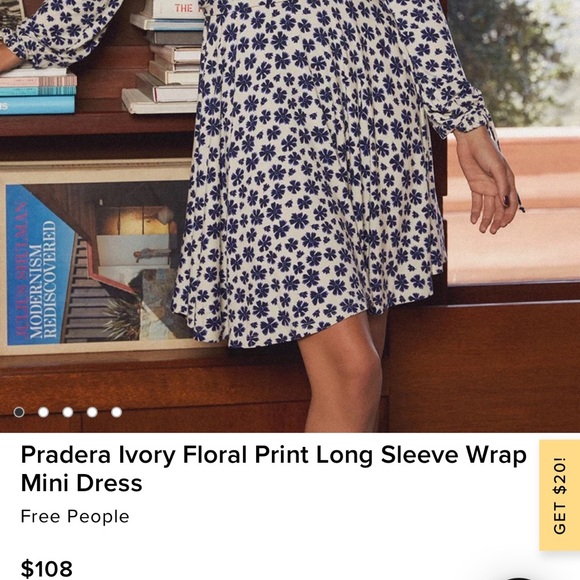Select the first carousel dot indicator

point(19,412)
